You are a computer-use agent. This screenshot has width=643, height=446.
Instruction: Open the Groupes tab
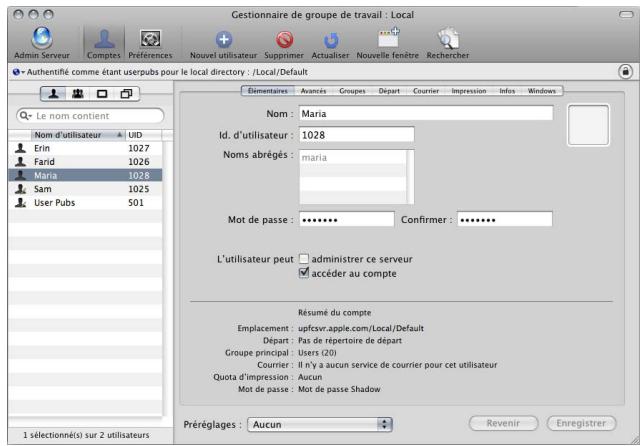point(352,91)
